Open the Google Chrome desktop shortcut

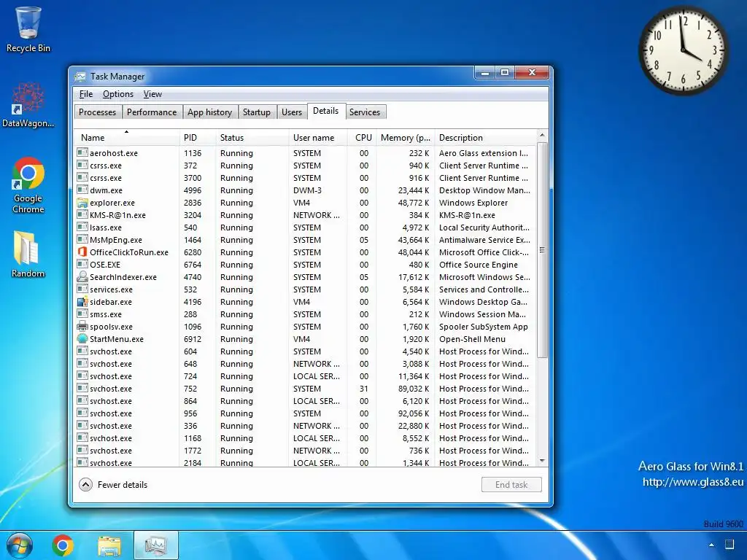coord(28,184)
